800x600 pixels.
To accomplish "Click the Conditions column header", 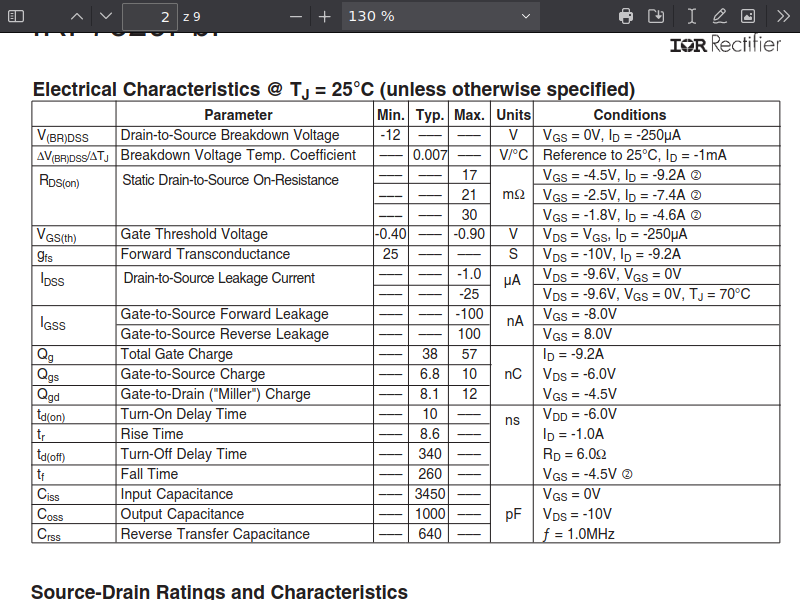I will click(629, 115).
